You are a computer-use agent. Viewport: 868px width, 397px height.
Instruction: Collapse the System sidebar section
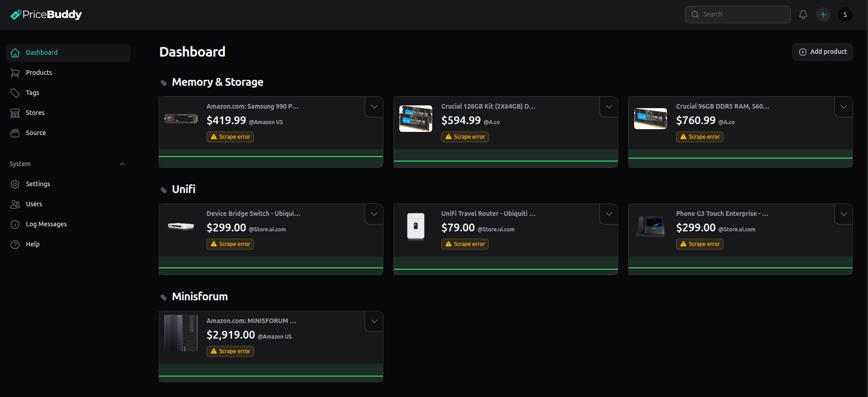click(x=122, y=164)
